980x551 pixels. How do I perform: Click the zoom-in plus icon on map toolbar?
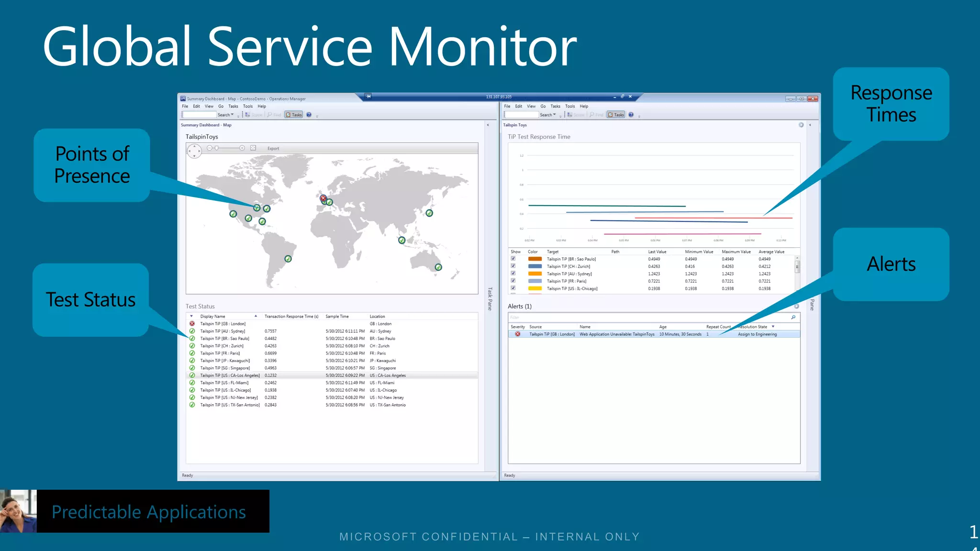point(242,148)
